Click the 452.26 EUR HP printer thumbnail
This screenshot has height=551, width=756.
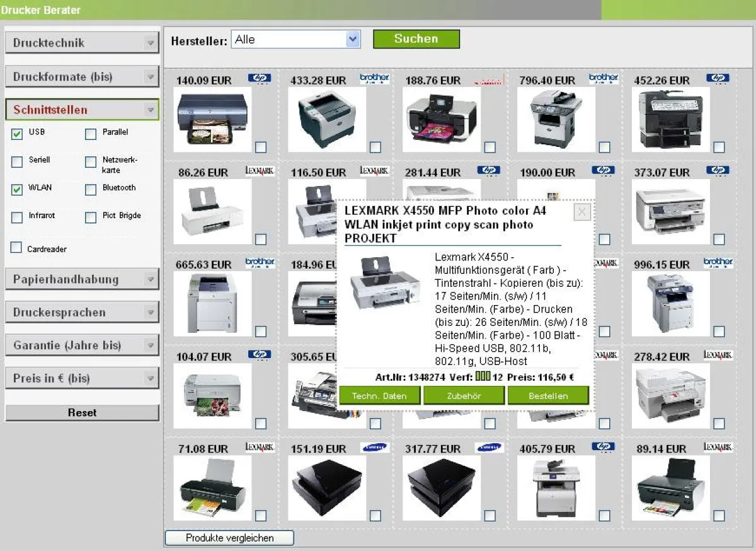[x=670, y=120]
